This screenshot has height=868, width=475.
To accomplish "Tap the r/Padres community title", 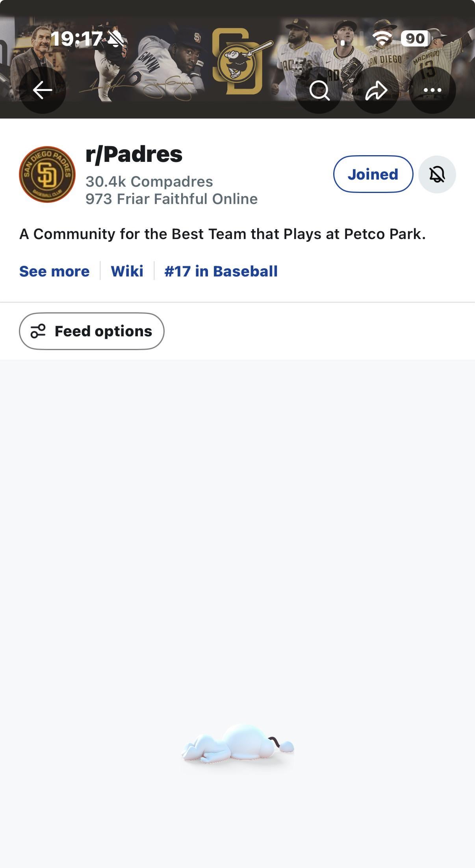I will click(x=134, y=154).
